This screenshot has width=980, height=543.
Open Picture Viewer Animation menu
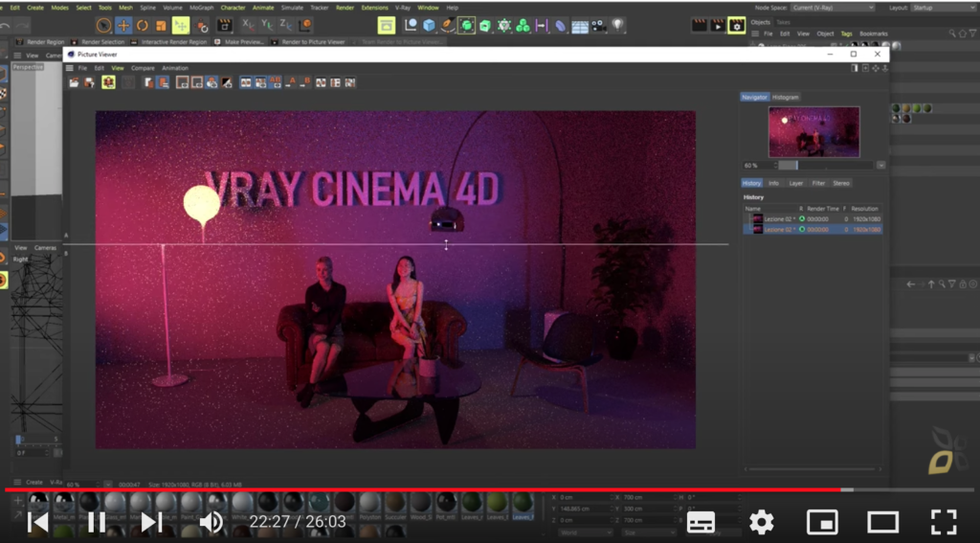pyautogui.click(x=175, y=68)
